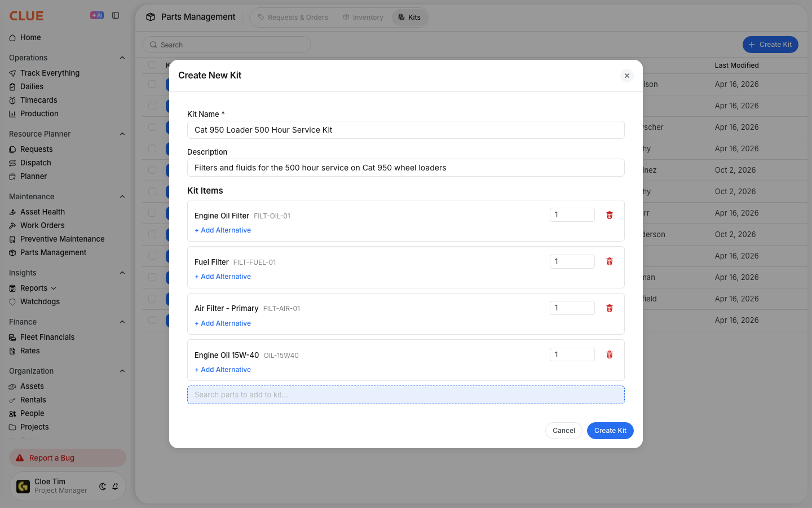Image resolution: width=812 pixels, height=508 pixels.
Task: Click the dark mode moon icon
Action: tap(103, 487)
